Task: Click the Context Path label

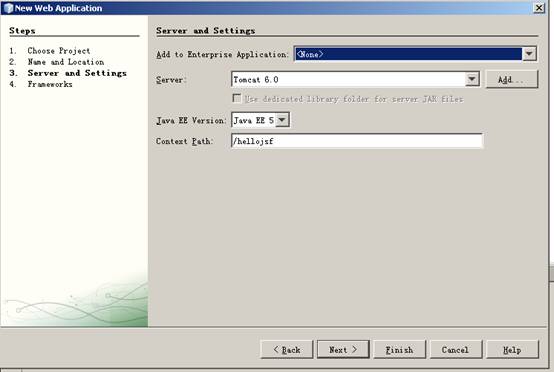Action: [x=184, y=141]
